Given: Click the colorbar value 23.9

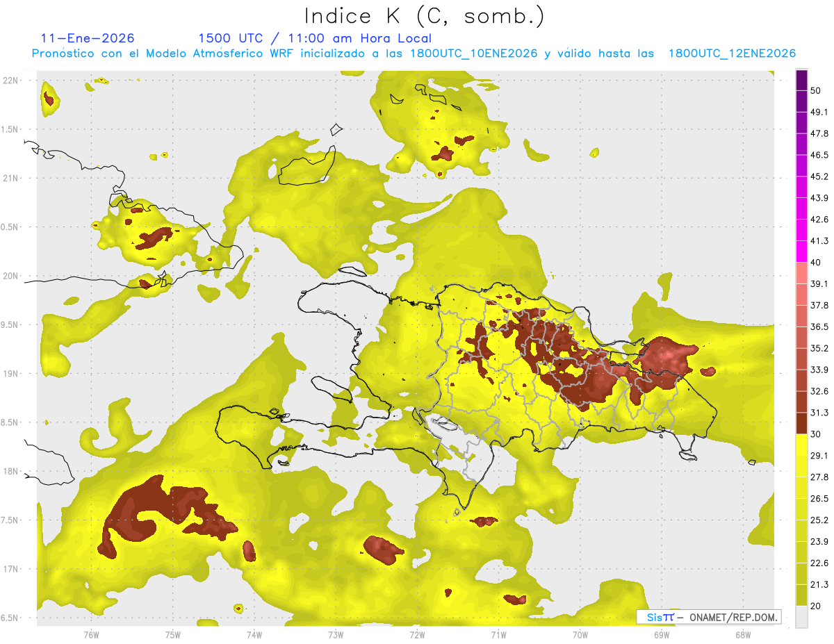Looking at the screenshot, I should click(819, 542).
